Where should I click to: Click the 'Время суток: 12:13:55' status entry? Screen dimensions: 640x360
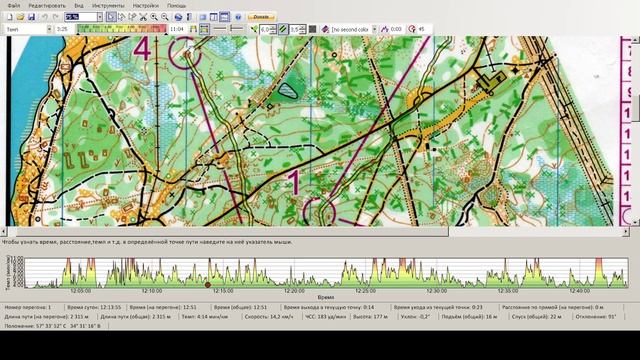(x=94, y=307)
